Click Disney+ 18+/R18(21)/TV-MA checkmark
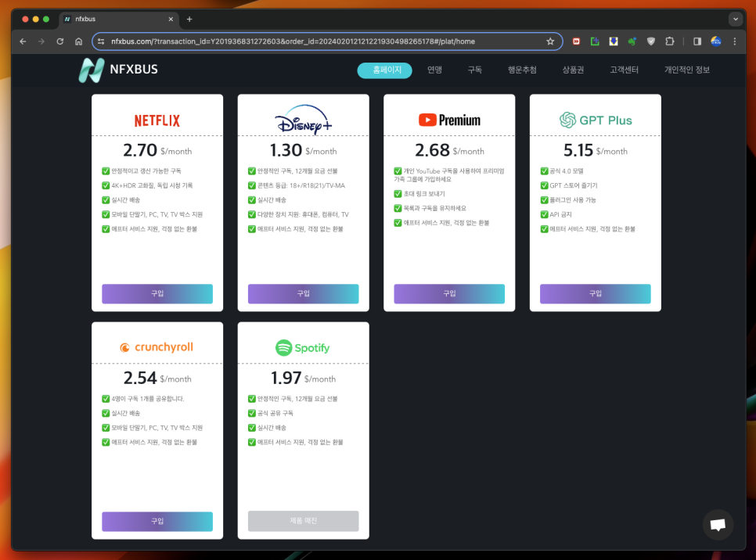 point(252,185)
